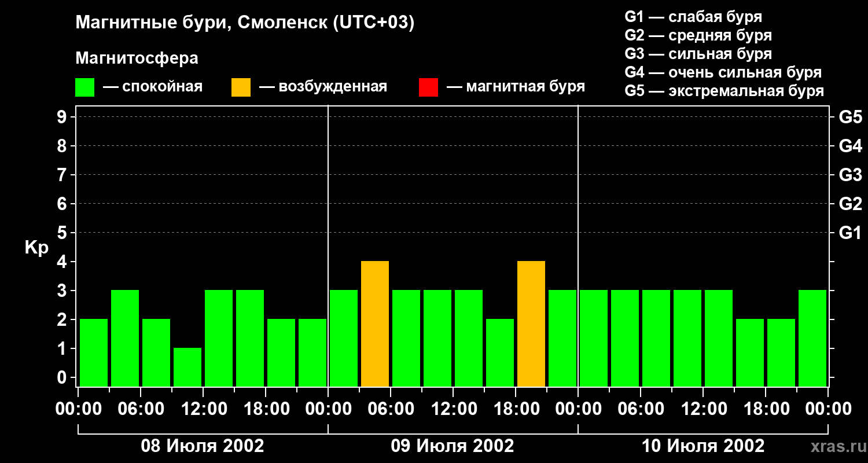Click the G3 label on right axis
The image size is (868, 463).
[850, 175]
